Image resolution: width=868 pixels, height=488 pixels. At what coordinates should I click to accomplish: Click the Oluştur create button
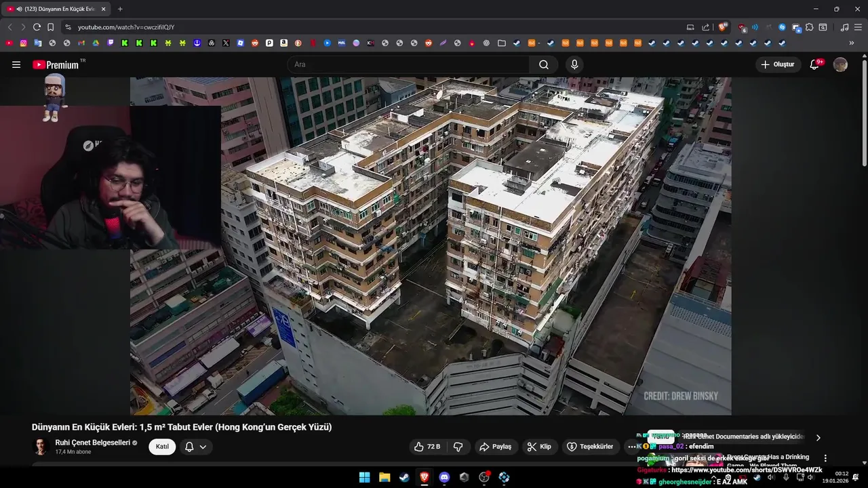[778, 64]
